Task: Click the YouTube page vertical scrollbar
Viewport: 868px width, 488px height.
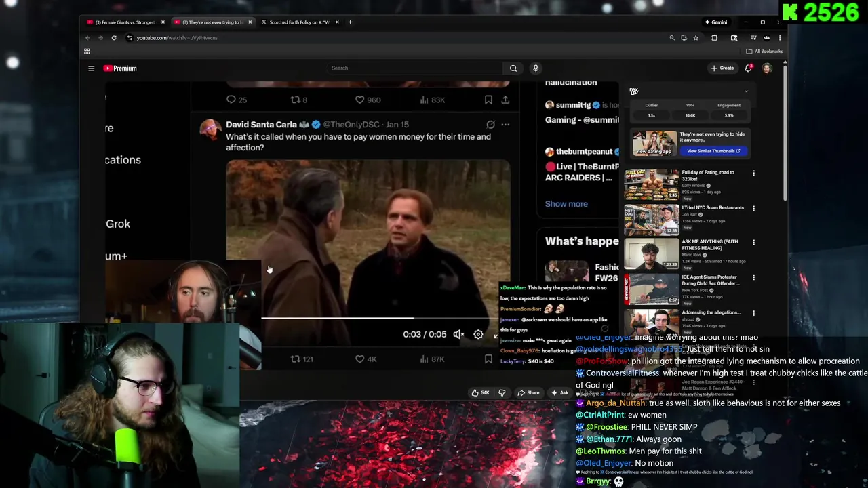Action: [x=785, y=132]
